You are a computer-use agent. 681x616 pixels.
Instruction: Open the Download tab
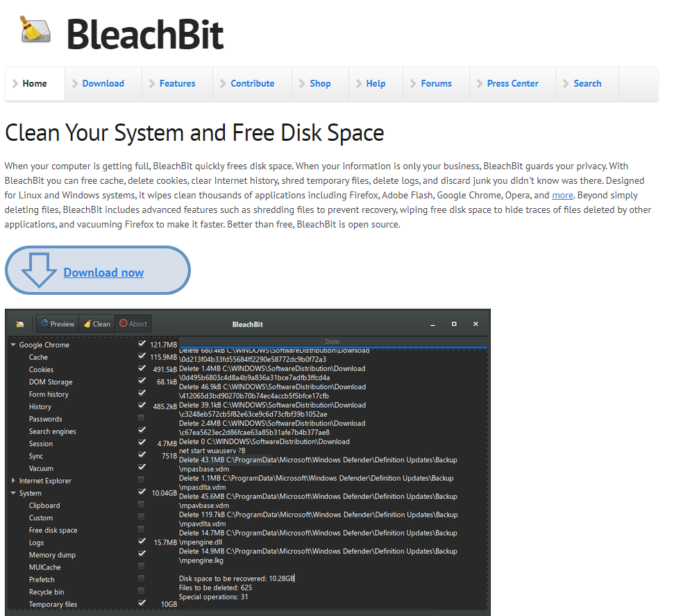coord(103,83)
